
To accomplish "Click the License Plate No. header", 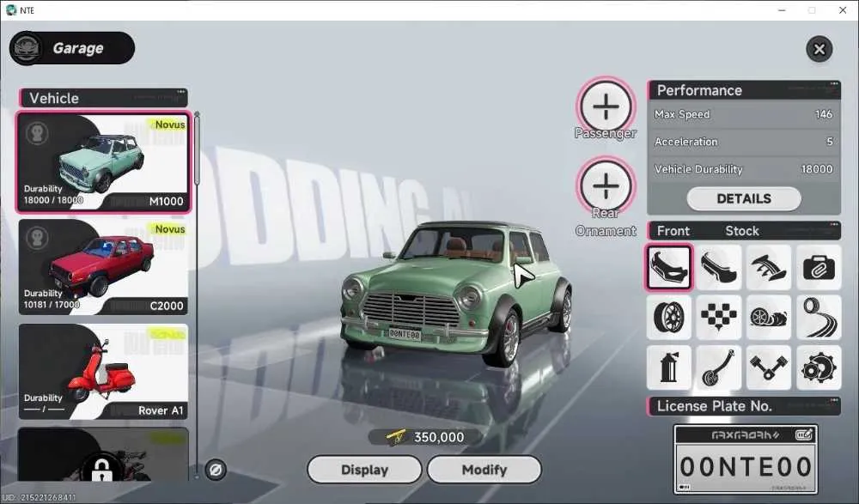I will pyautogui.click(x=744, y=406).
